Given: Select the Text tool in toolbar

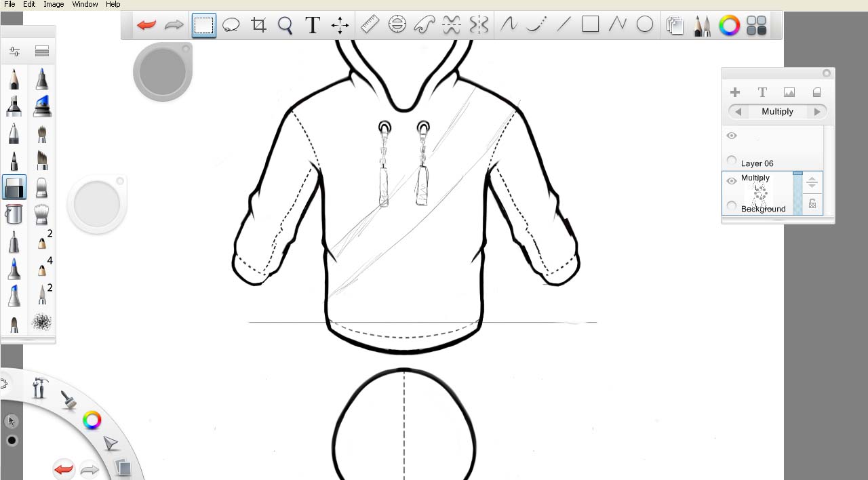Looking at the screenshot, I should point(313,26).
